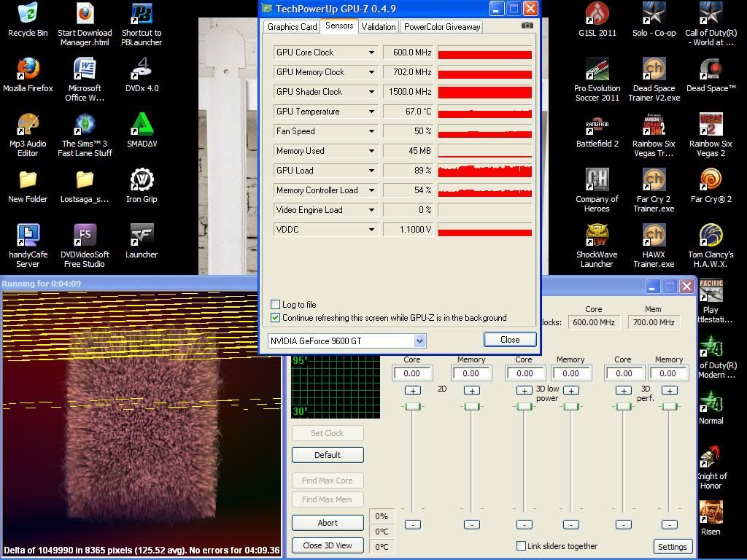
Task: Open G1SL 2011 desktop icon
Action: (x=597, y=20)
